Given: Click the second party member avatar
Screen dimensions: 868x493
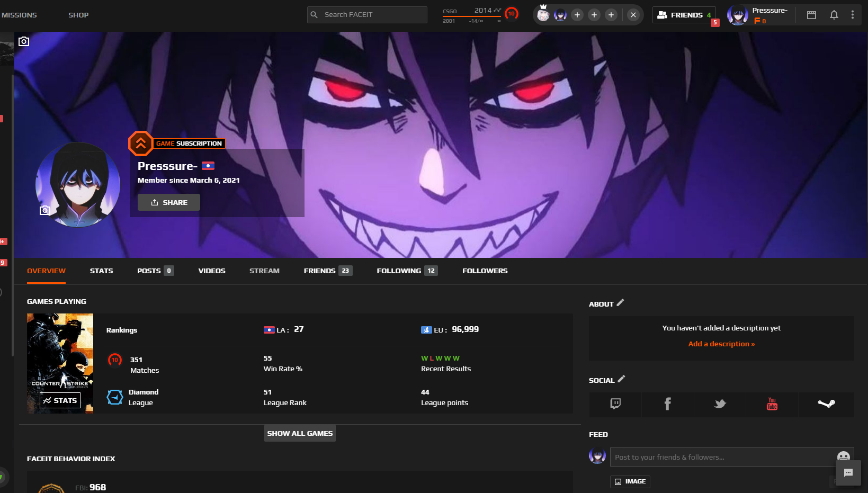Looking at the screenshot, I should coord(560,15).
